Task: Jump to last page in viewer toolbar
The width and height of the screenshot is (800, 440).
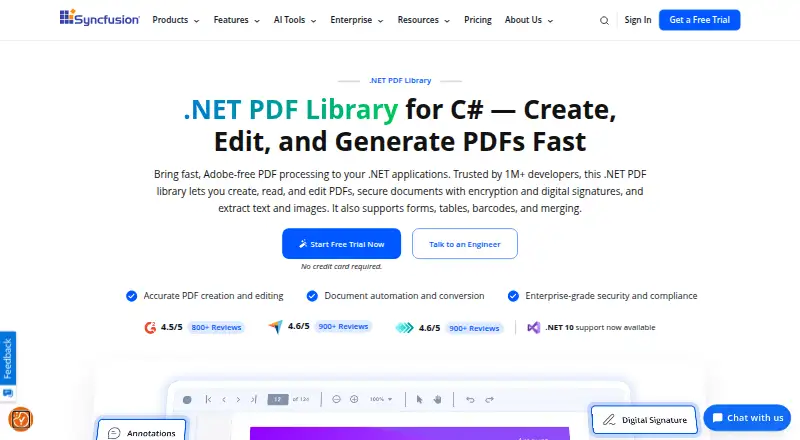Action: pyautogui.click(x=254, y=400)
